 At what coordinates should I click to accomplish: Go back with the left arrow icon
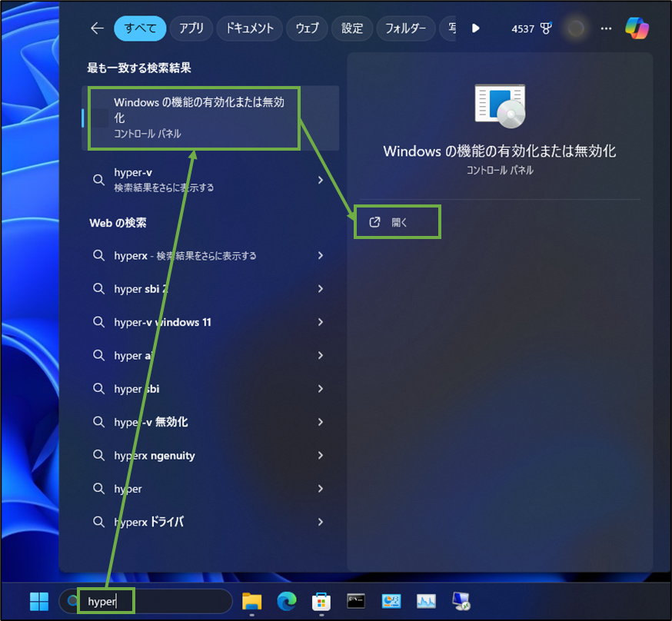coord(98,28)
